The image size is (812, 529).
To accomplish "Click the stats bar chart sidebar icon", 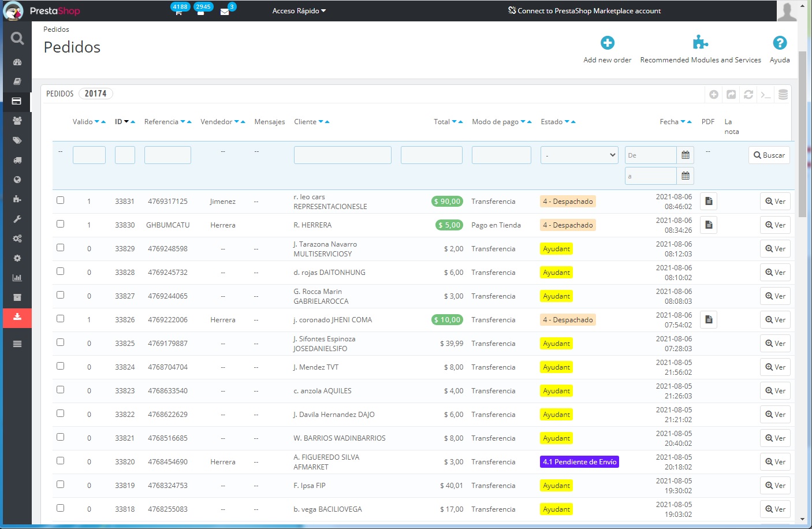I will [x=17, y=278].
